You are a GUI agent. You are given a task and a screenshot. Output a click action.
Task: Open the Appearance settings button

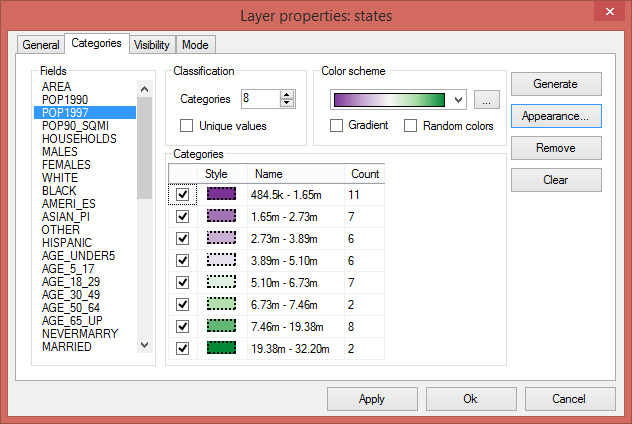pos(556,116)
